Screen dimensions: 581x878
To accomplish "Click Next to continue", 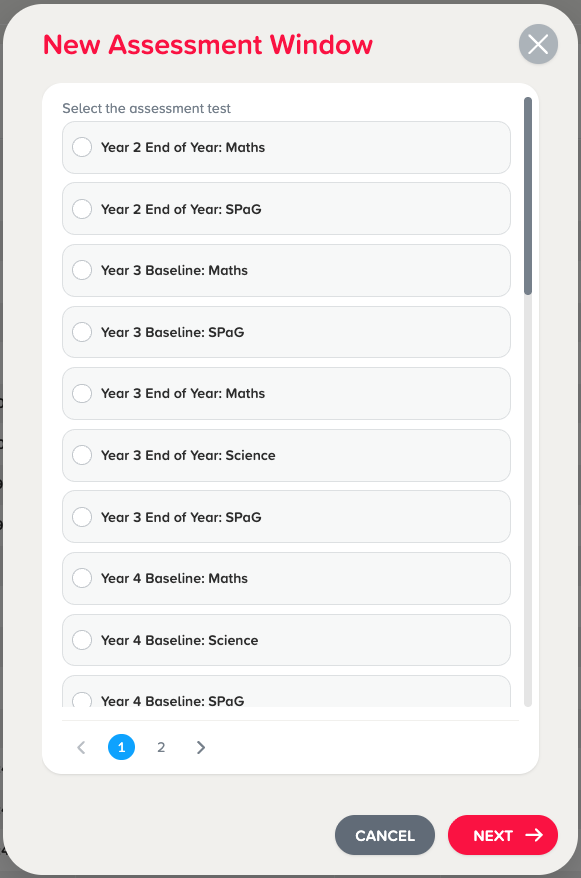I will tap(503, 835).
